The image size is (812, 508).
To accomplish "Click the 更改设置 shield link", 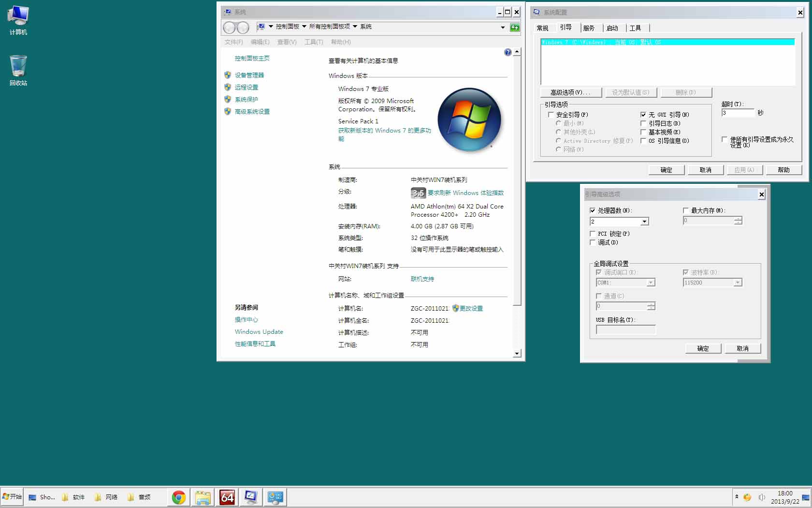I will coord(471,308).
